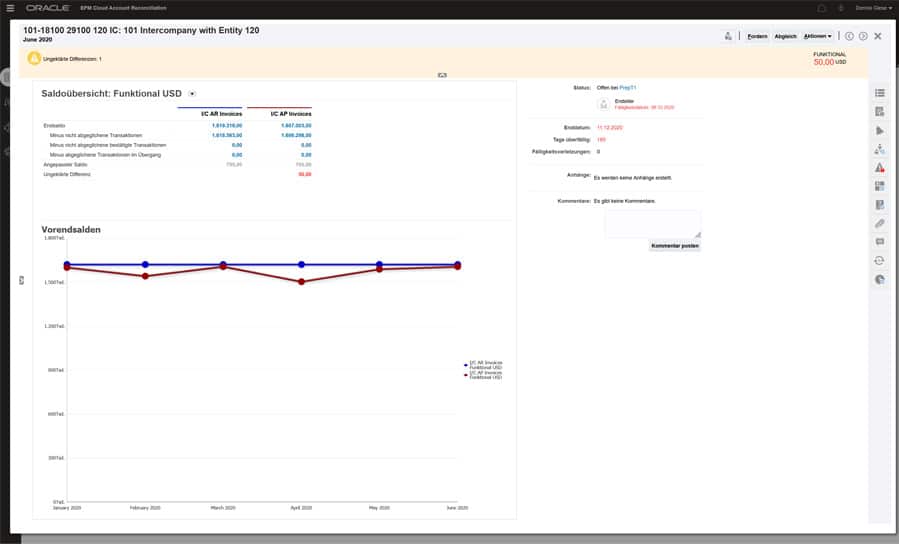Open the Summary list icon in right sidebar

pyautogui.click(x=880, y=93)
